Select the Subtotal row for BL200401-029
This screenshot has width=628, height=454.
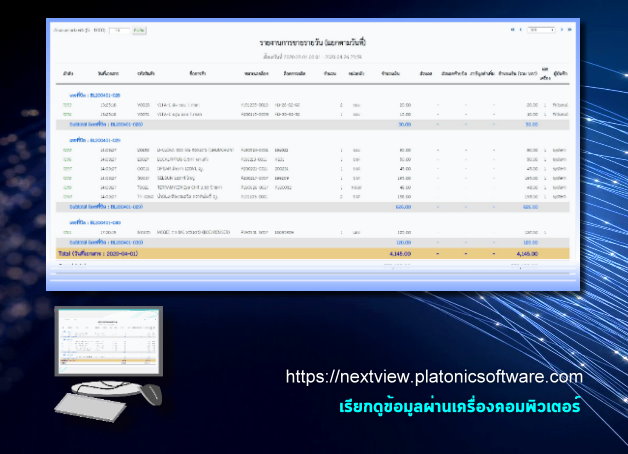[312, 207]
